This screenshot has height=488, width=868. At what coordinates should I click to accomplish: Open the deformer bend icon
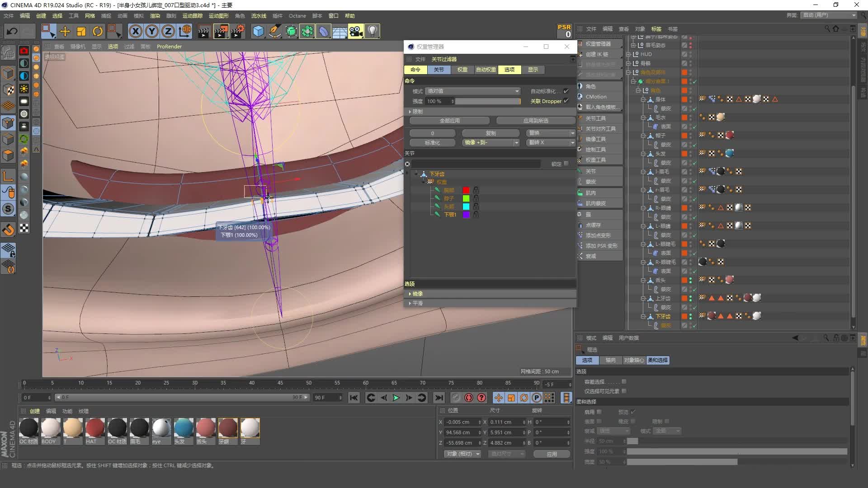pyautogui.click(x=324, y=31)
